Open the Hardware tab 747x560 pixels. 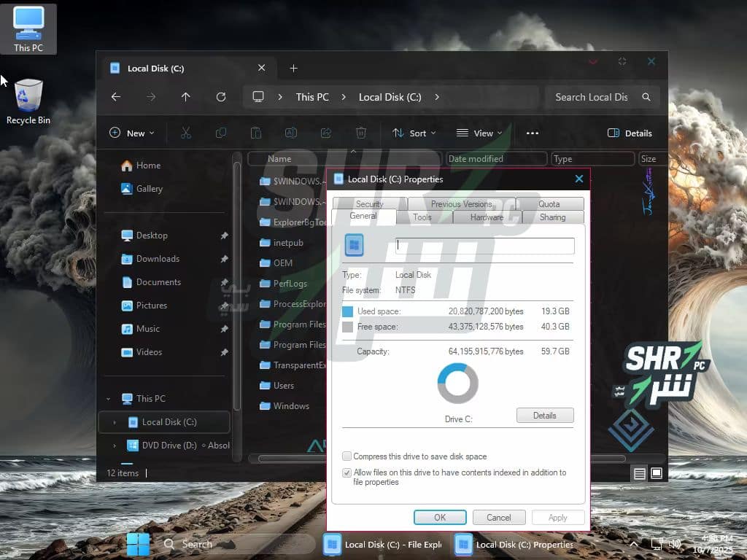pyautogui.click(x=487, y=217)
